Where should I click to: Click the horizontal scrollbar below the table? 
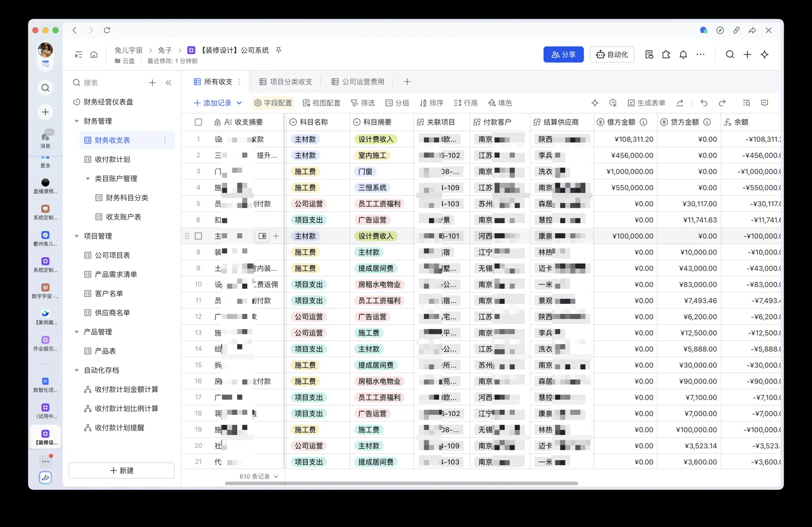401,483
